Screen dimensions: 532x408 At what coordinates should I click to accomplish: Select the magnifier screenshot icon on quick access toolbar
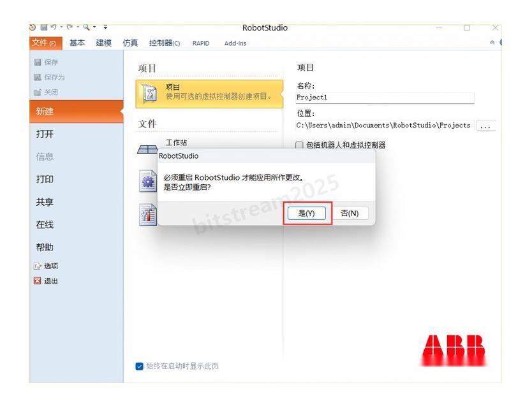85,25
